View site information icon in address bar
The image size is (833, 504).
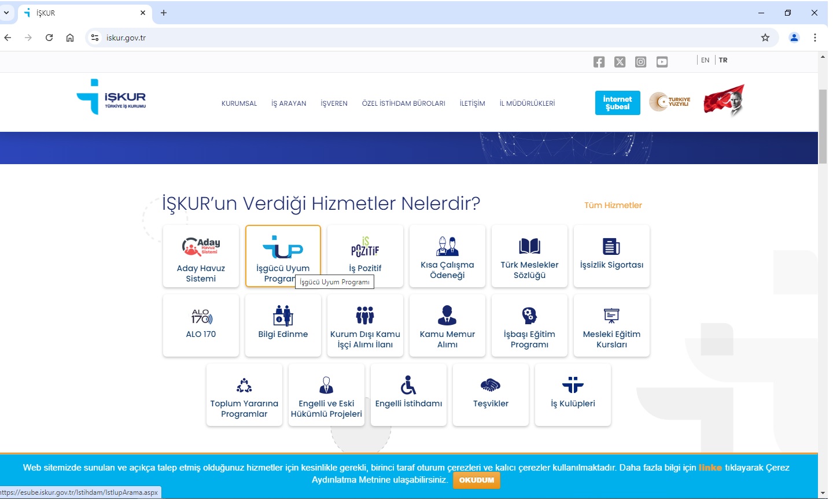95,38
